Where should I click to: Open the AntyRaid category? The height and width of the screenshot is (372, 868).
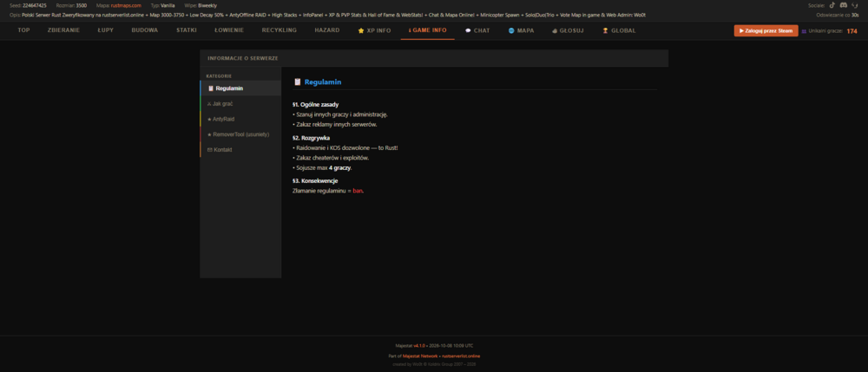[x=240, y=119]
